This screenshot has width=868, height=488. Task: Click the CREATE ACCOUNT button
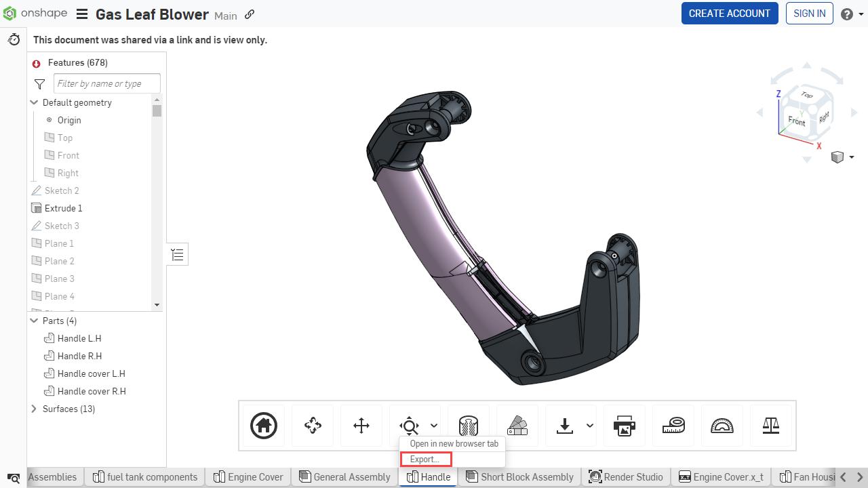730,13
